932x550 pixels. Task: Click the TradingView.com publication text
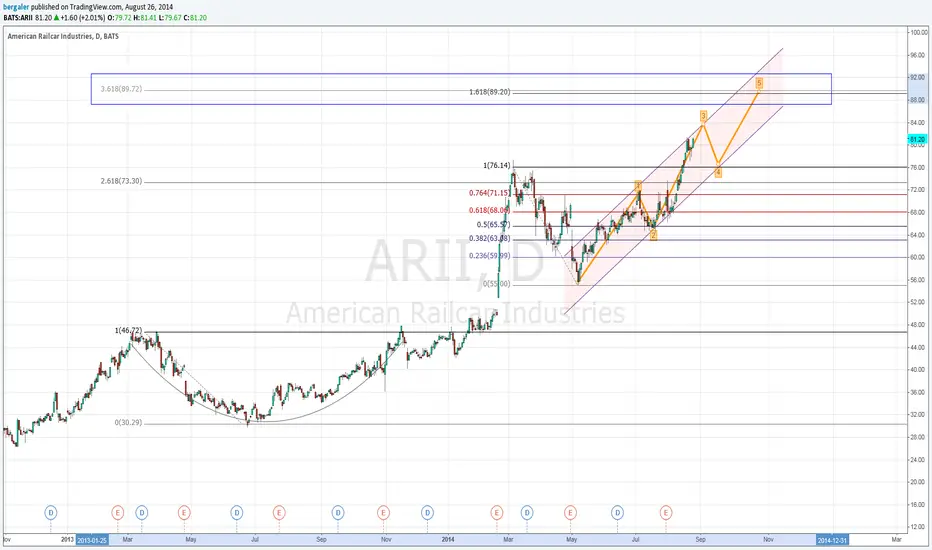[x=98, y=7]
